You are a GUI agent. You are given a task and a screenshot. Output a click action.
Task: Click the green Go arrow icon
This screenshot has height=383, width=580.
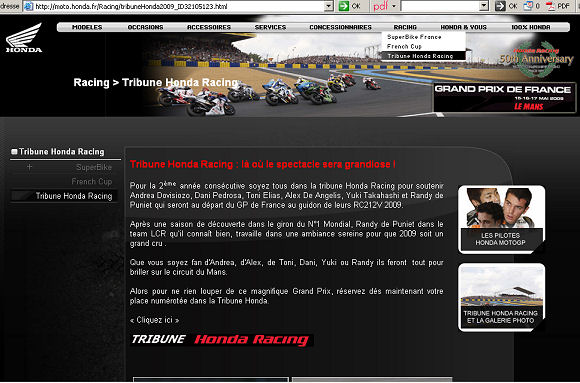pos(344,6)
